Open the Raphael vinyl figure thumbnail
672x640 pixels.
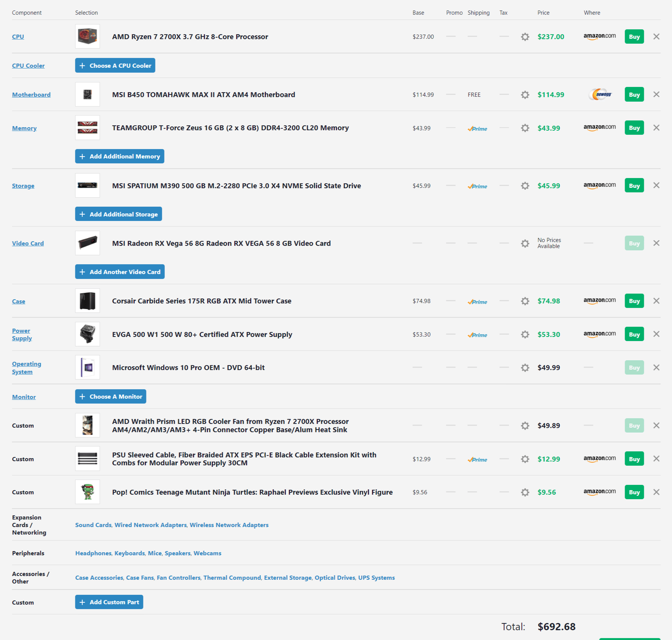[88, 492]
